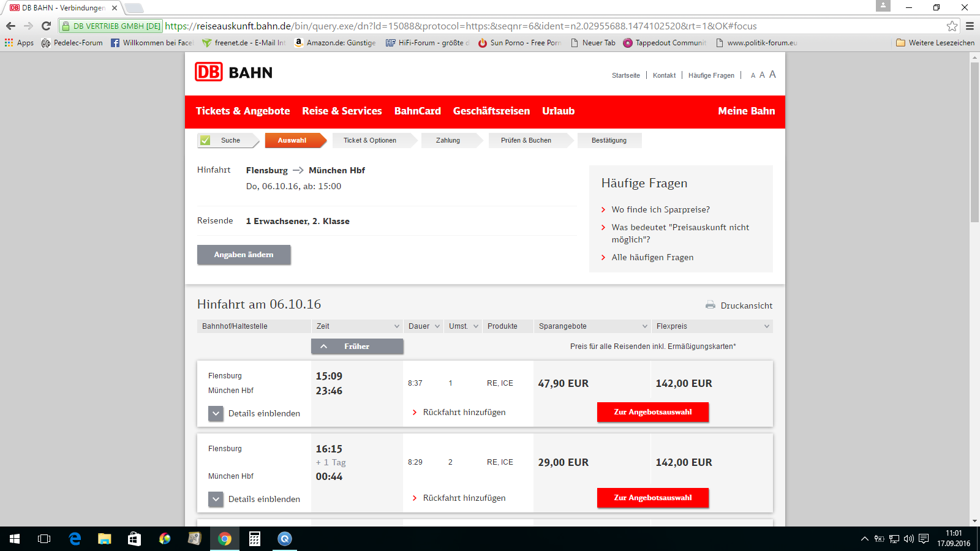Choose offer for 16:15 connection
Viewport: 980px width, 551px height.
pyautogui.click(x=653, y=498)
